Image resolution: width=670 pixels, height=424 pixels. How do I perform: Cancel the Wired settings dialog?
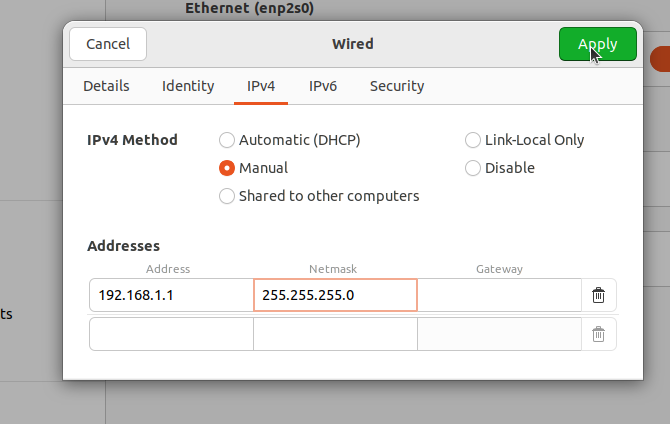(108, 44)
